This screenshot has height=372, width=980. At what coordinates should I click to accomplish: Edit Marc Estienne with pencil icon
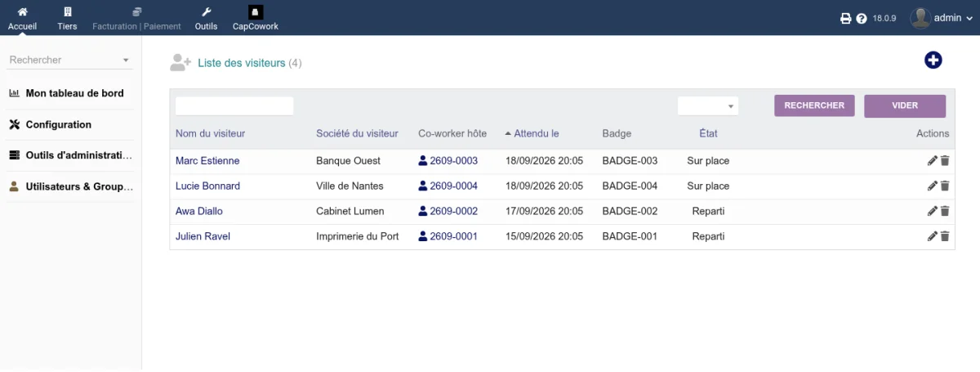933,161
